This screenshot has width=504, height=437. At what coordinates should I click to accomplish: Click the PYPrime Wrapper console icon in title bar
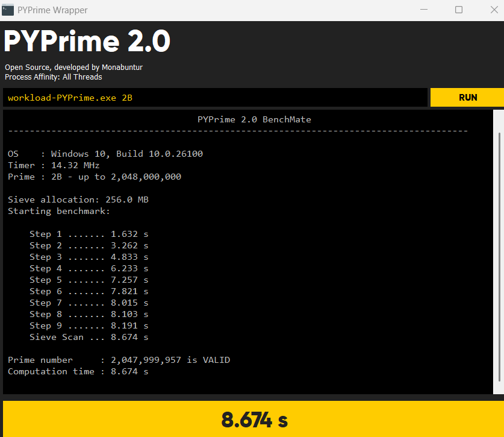[x=8, y=10]
